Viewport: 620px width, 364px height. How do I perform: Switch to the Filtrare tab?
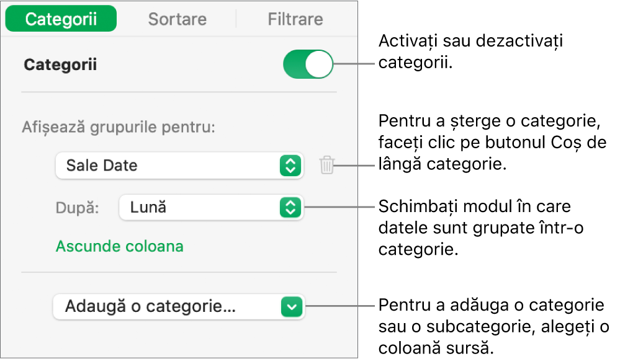pyautogui.click(x=294, y=19)
